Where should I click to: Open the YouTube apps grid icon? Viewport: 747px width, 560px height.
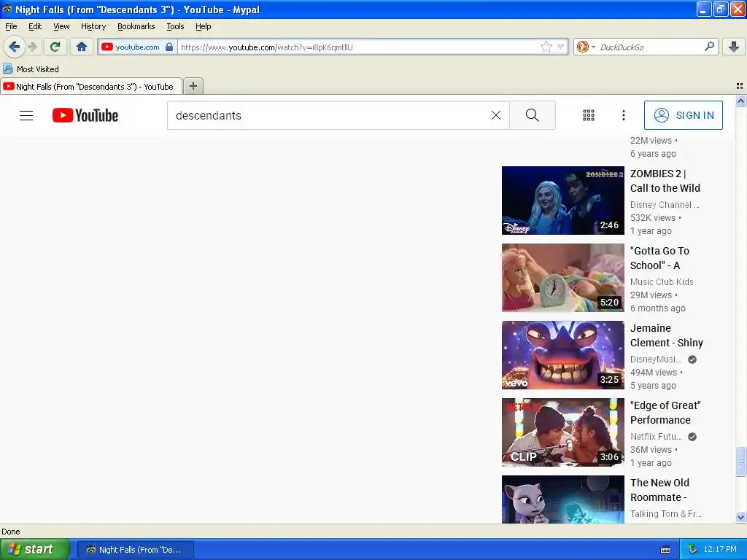tap(589, 115)
